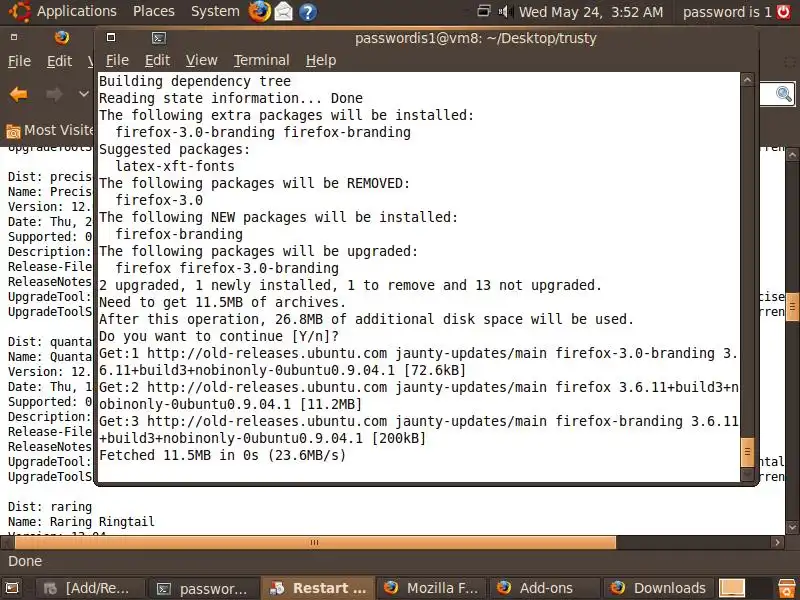This screenshot has width=800, height=600.
Task: Expand the Firefox history dropdown arrow
Action: (x=84, y=94)
